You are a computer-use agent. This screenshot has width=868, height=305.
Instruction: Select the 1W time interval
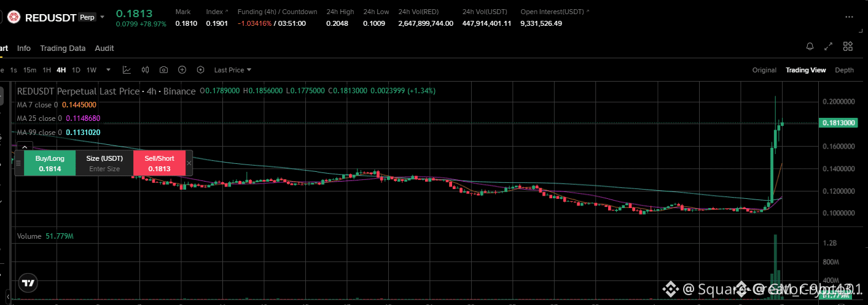click(92, 70)
